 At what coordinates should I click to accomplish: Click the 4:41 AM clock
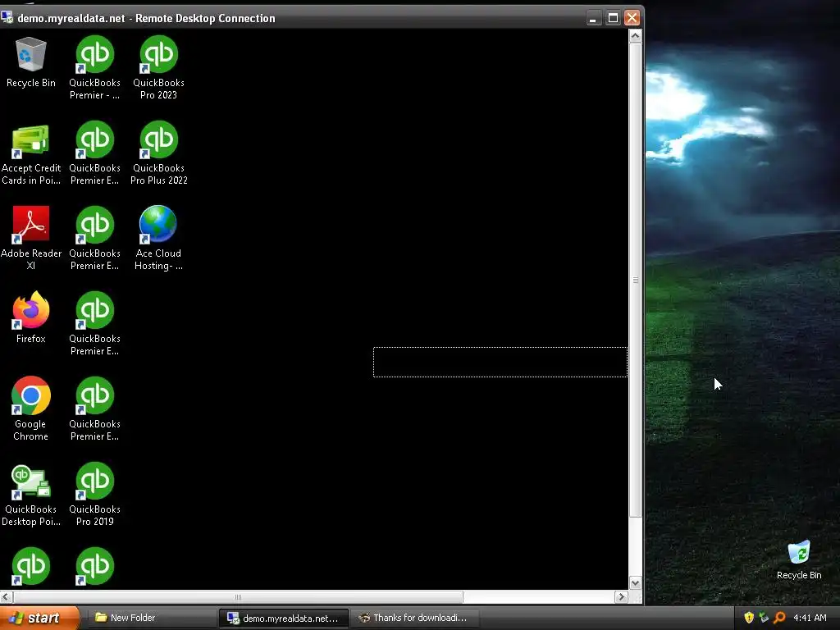click(810, 618)
